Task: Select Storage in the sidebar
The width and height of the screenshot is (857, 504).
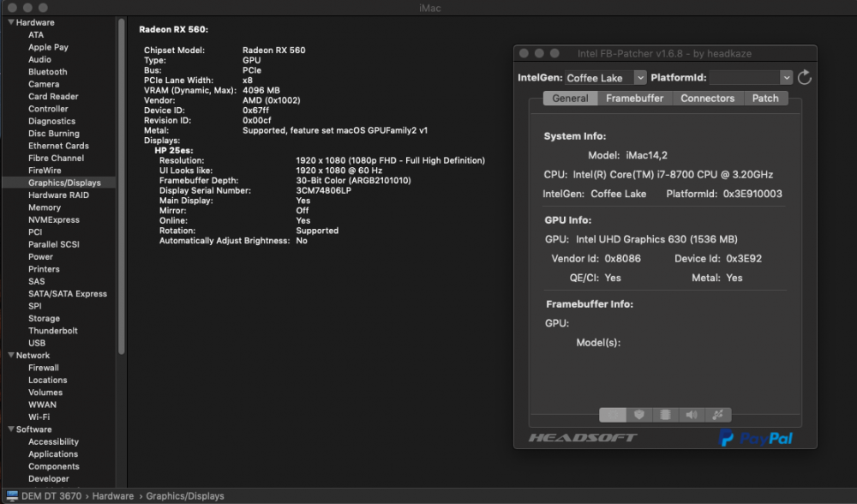Action: point(44,318)
